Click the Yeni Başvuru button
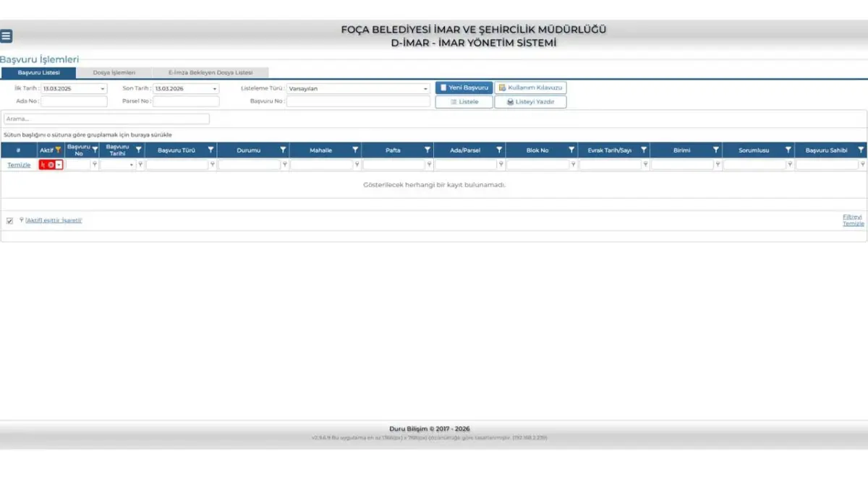Screen dimensions: 868x488 [464, 87]
